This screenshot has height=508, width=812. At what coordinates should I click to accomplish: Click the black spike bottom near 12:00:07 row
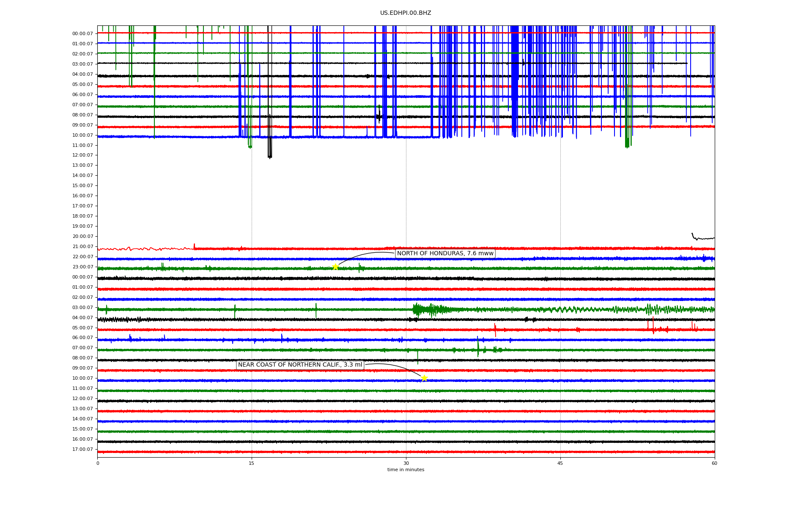(270, 156)
